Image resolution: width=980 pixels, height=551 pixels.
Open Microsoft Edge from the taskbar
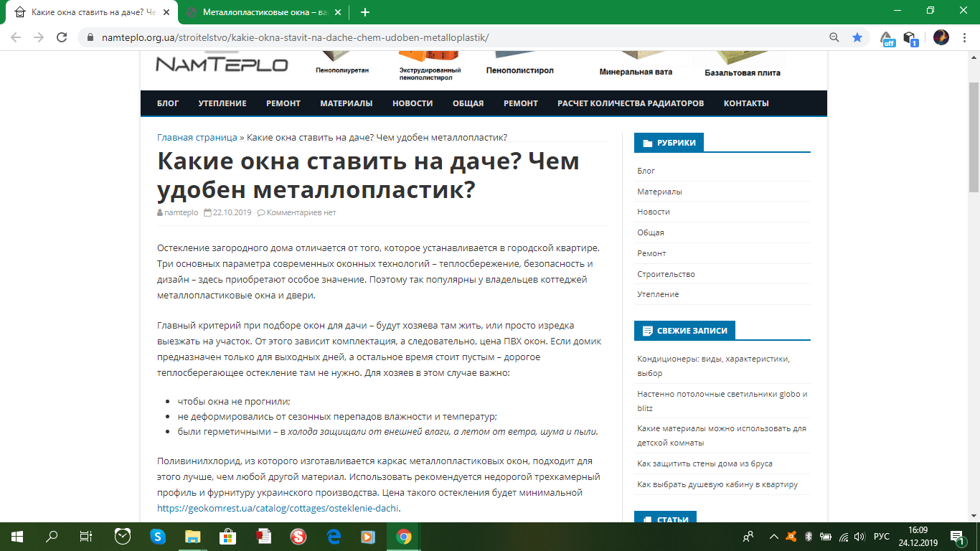tap(334, 536)
